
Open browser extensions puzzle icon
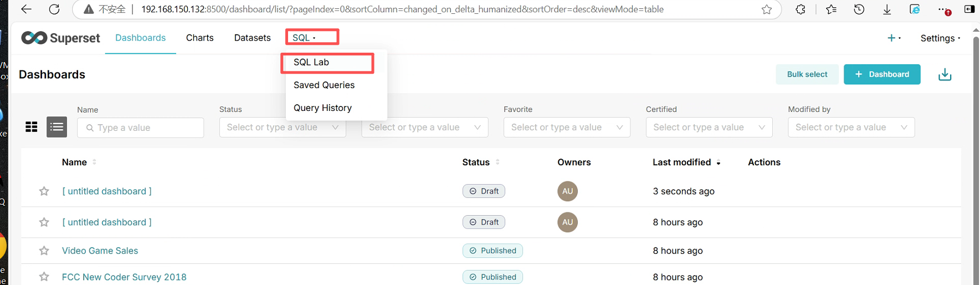801,9
